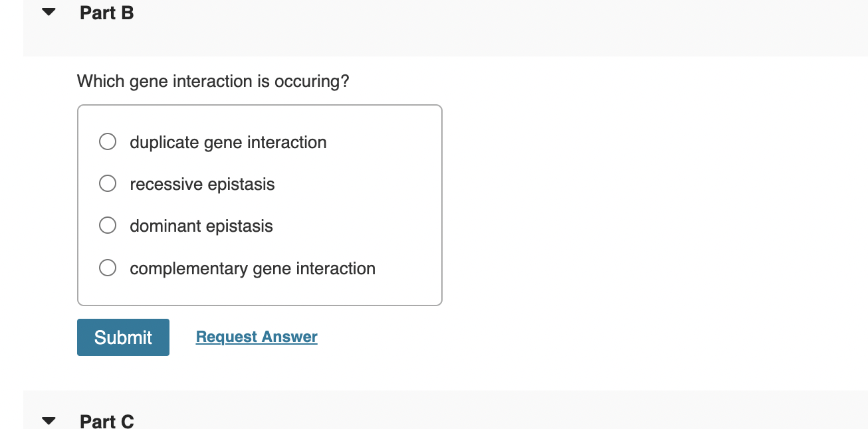Viewport: 868px width, 429px height.
Task: Select the duplicate gene interaction radio button
Action: [x=108, y=142]
